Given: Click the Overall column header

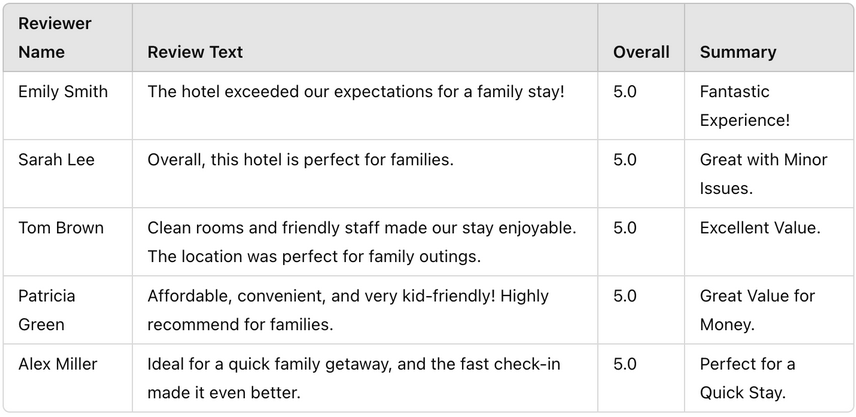Looking at the screenshot, I should click(641, 38).
